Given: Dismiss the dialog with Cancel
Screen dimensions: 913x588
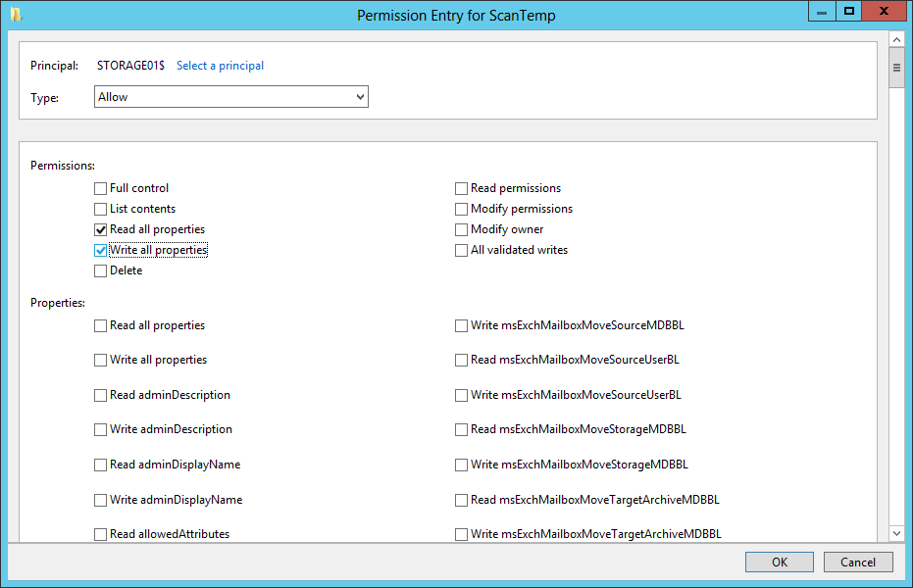Looking at the screenshot, I should pyautogui.click(x=857, y=562).
